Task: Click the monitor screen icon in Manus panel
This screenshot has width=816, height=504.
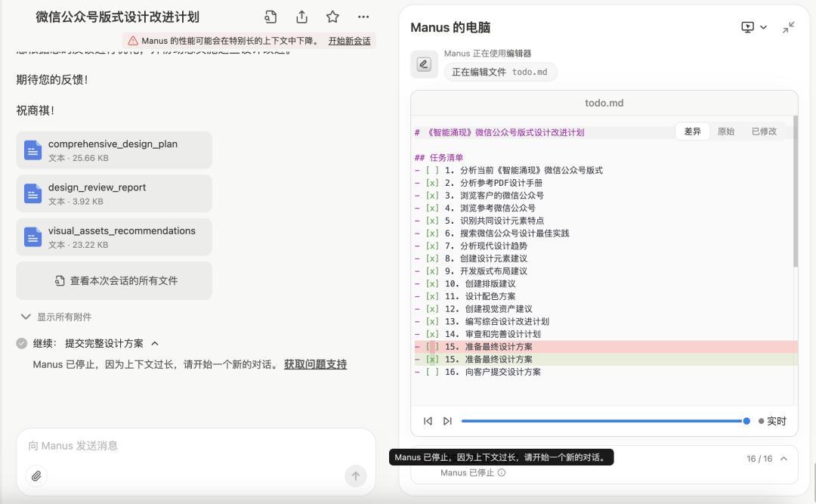Action: coord(747,27)
